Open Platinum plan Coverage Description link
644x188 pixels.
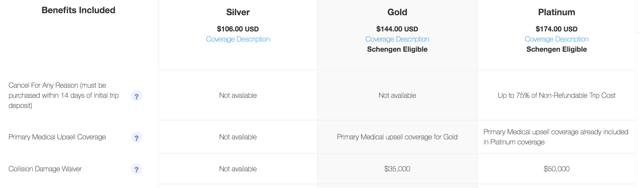coord(557,39)
